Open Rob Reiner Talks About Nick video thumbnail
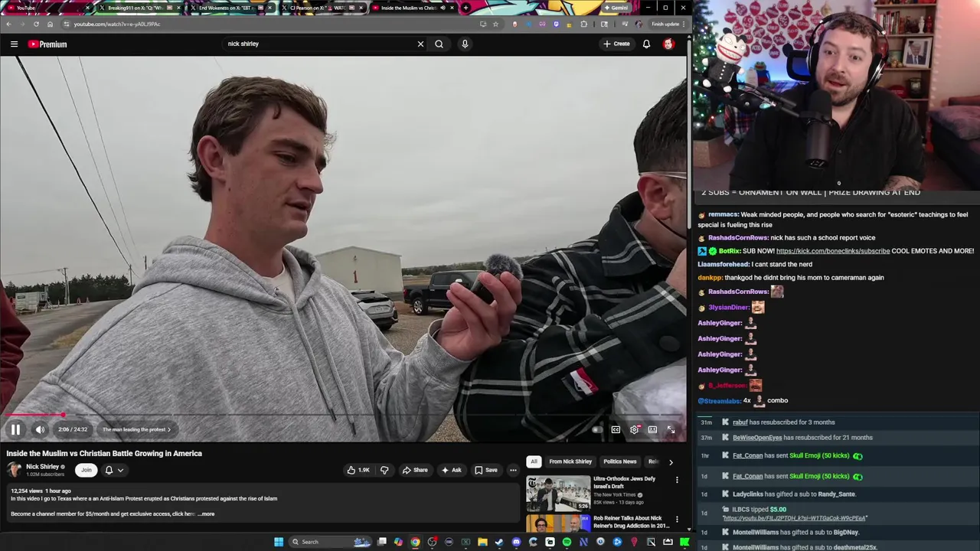Screen dimensions: 980x551 pos(557,523)
